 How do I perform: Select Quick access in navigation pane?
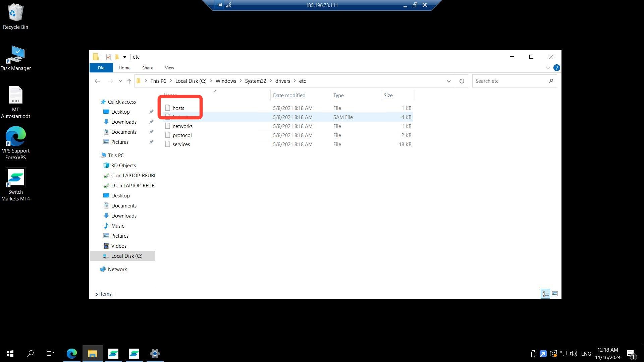(122, 102)
